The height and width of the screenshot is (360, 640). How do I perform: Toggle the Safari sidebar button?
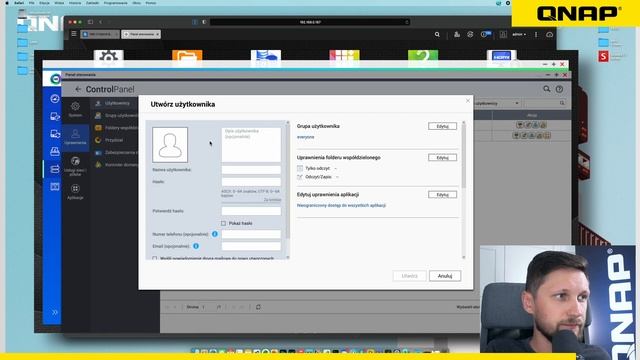[90, 22]
